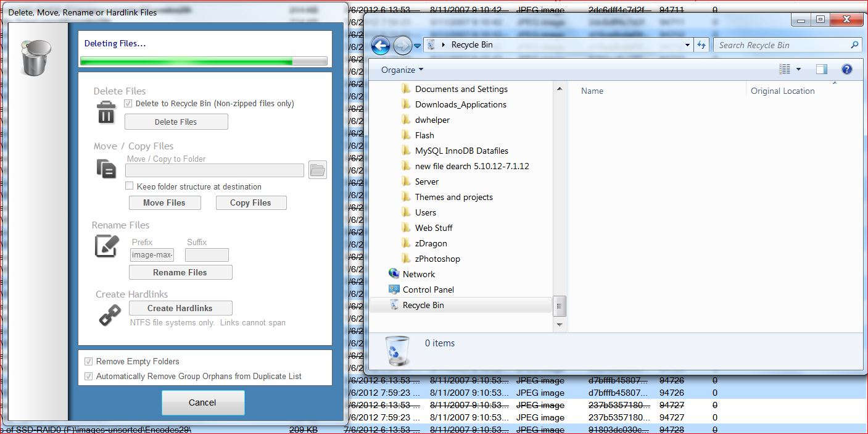Click the Explorer forward arrow button
The height and width of the screenshot is (434, 868).
tap(402, 45)
